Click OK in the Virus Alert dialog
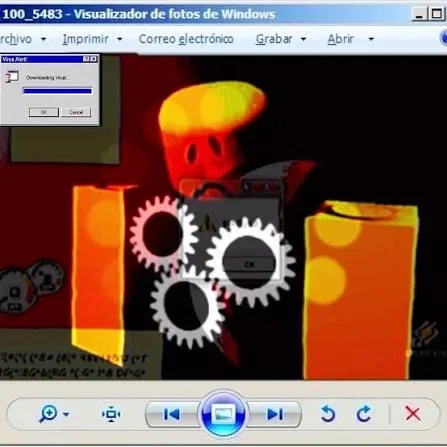447x447 pixels. pos(44,112)
